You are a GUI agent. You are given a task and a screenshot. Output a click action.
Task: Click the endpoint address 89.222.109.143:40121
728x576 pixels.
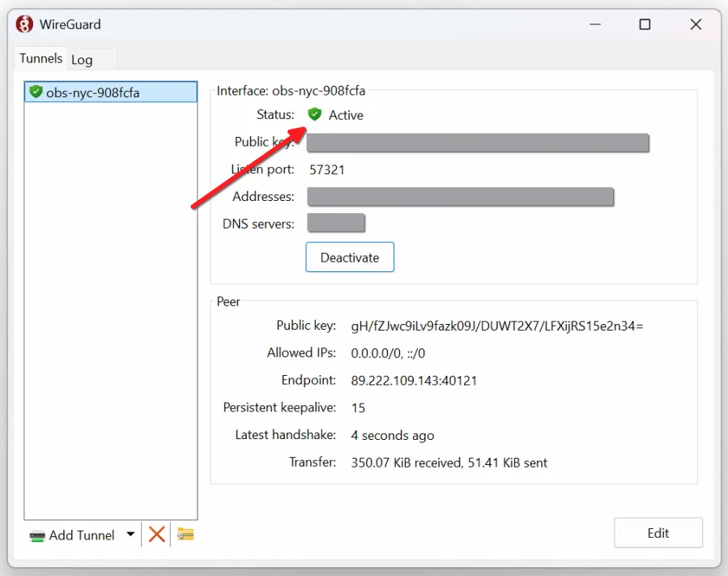(x=415, y=380)
